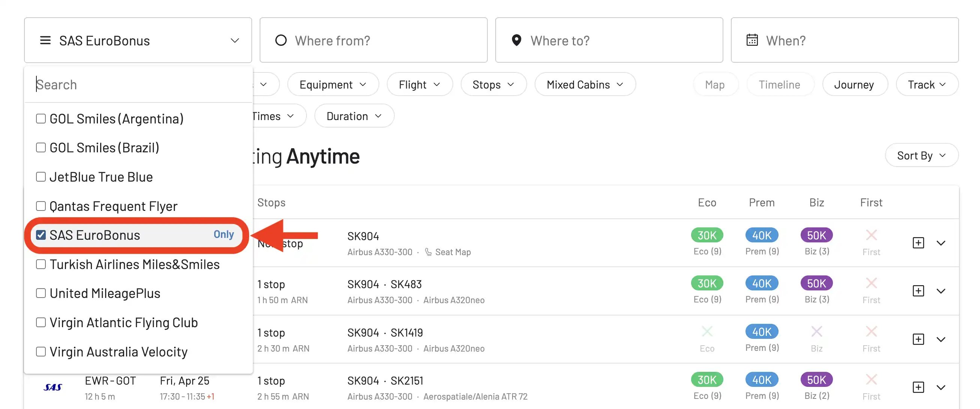
Task: Sort by Eco column header
Action: point(707,202)
